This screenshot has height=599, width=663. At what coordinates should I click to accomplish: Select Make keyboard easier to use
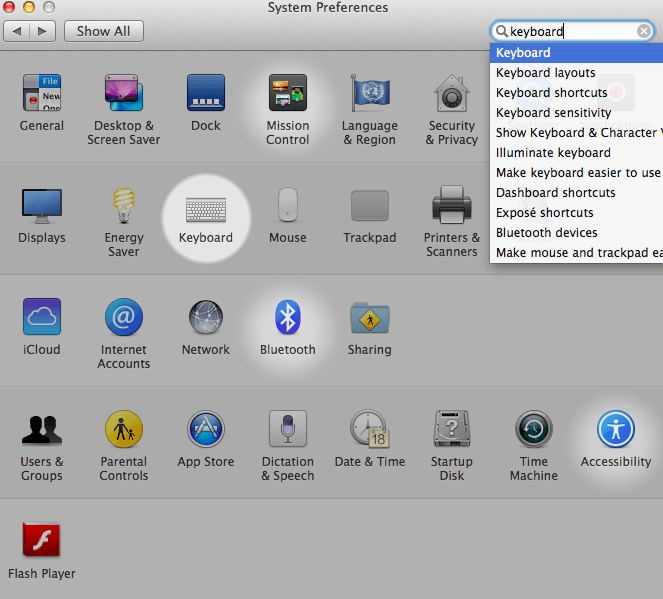[x=576, y=172]
